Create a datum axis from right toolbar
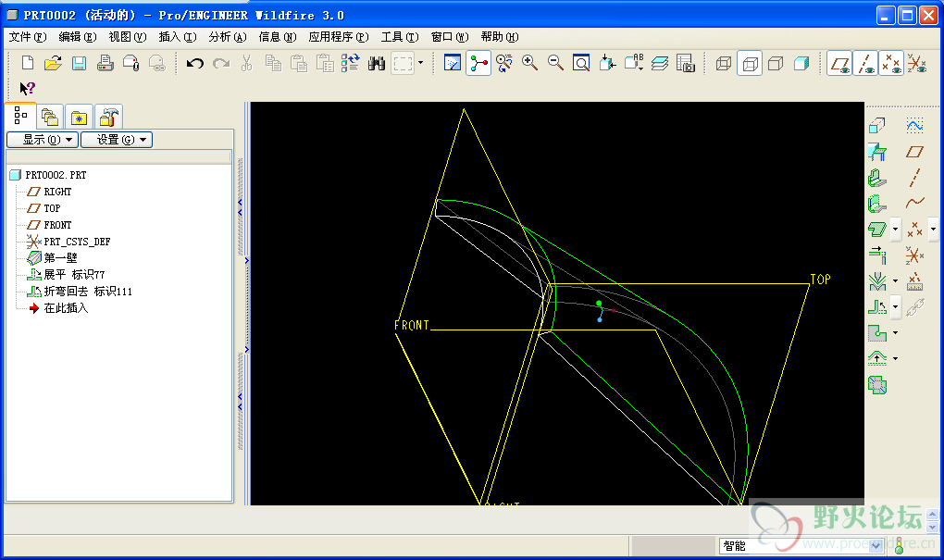The image size is (944, 560). 914,179
